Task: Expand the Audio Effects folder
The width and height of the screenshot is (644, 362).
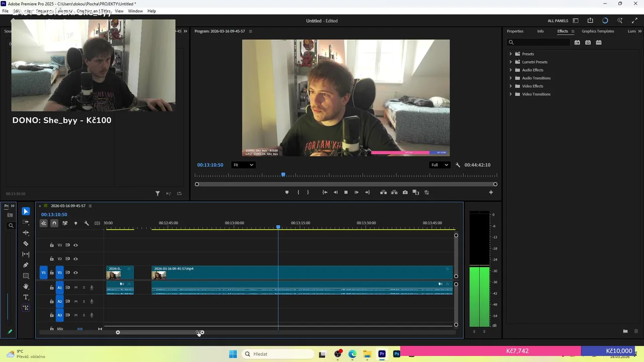Action: tap(511, 70)
